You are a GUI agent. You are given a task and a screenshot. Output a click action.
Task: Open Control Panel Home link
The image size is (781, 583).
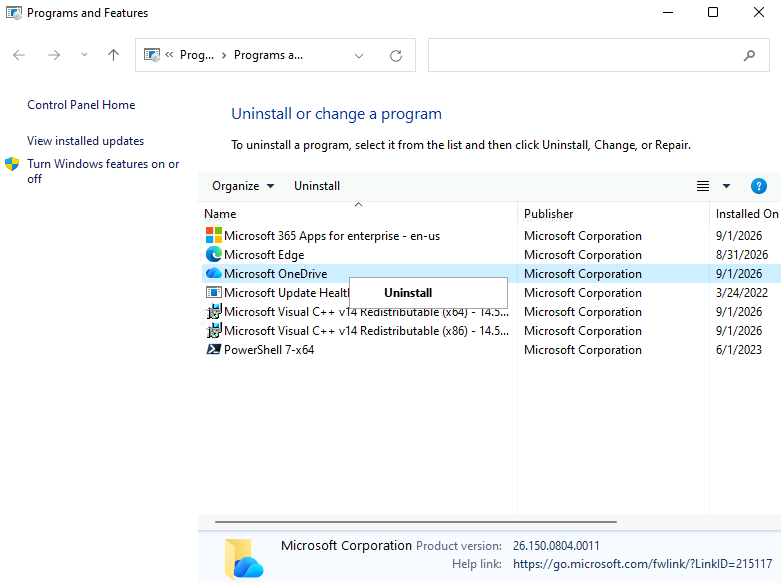coord(81,105)
